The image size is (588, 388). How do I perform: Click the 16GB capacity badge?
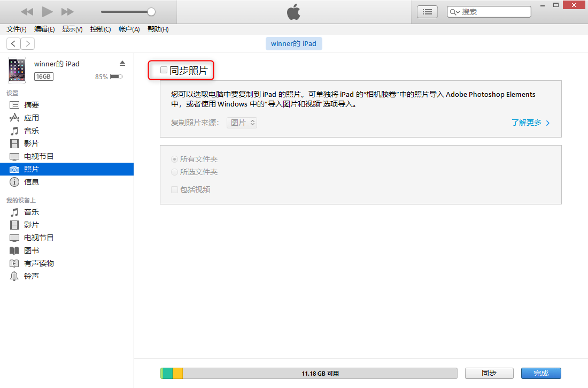pyautogui.click(x=44, y=77)
